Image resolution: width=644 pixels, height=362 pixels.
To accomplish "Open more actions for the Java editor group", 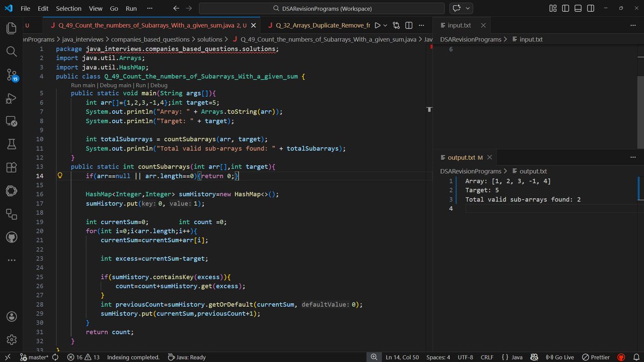I will click(x=421, y=25).
